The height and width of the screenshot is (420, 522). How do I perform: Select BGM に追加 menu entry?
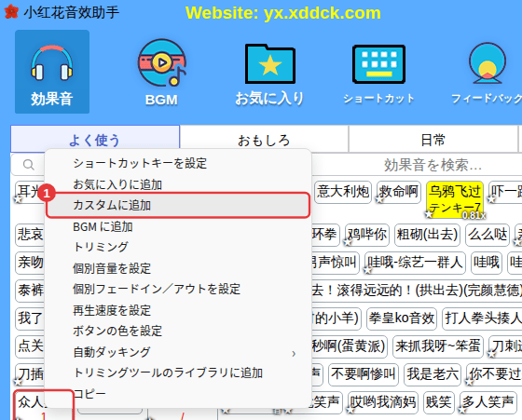[178, 226]
